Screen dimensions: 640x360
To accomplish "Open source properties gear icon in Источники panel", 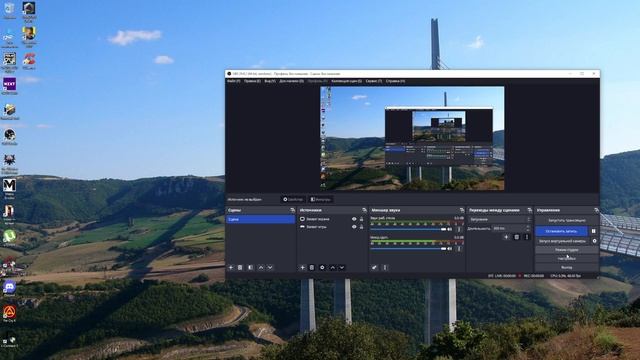I will [x=322, y=268].
